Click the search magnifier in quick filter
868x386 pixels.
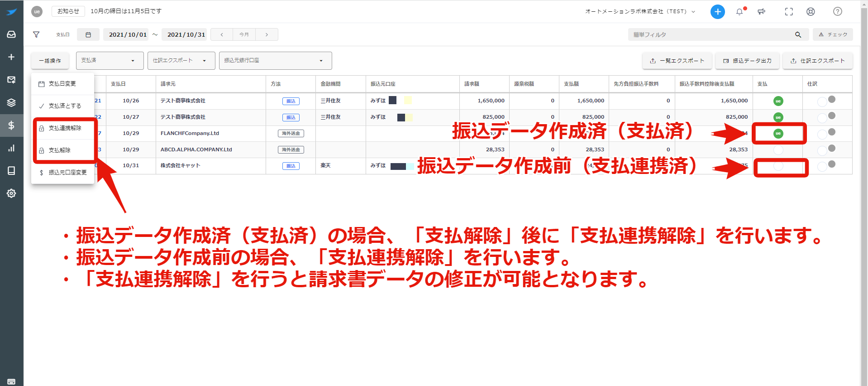click(798, 34)
